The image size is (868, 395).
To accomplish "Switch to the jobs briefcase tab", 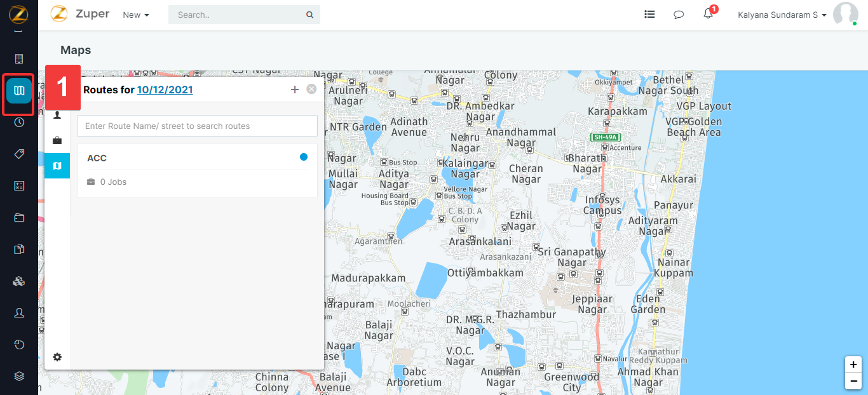I will pos(57,140).
